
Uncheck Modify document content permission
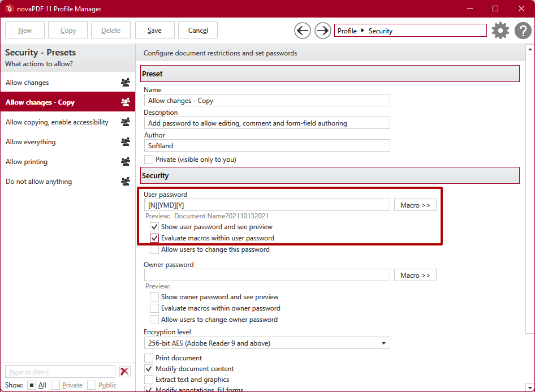pos(149,369)
